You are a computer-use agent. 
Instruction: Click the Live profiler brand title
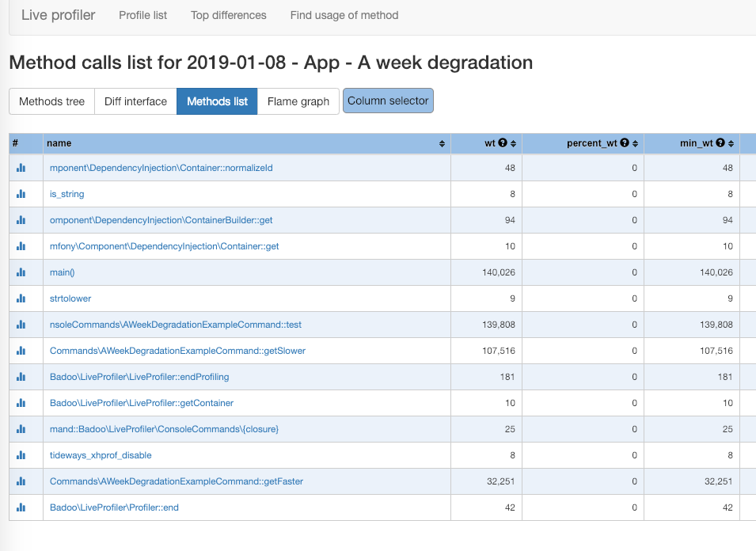coord(58,15)
